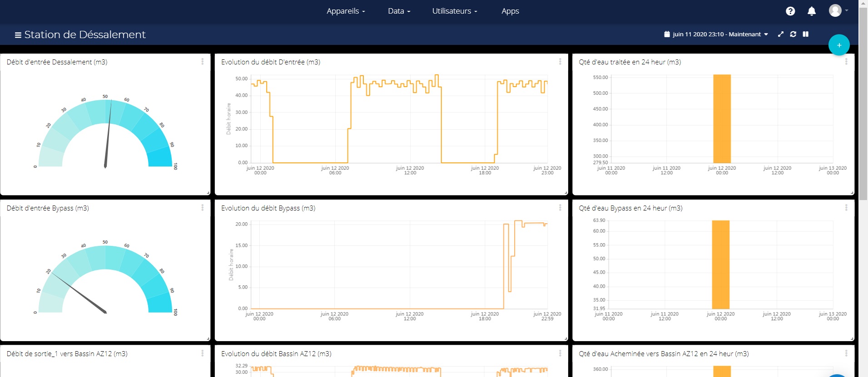
Task: Open options of Qté d'eau traitée widget
Action: [x=846, y=62]
